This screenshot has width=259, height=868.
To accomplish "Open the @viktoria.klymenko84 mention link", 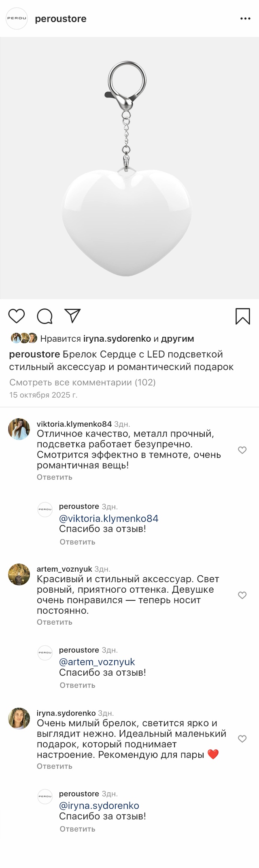I will [108, 518].
